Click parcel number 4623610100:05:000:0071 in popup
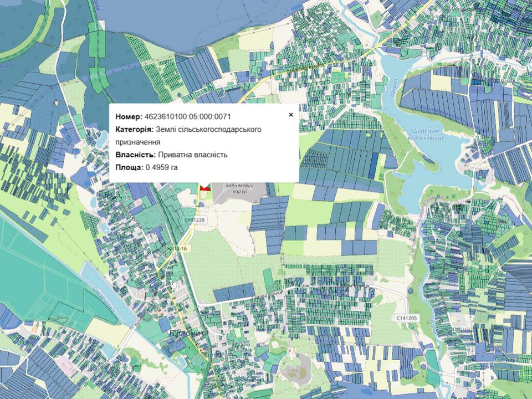The width and height of the screenshot is (532, 399). click(x=187, y=116)
